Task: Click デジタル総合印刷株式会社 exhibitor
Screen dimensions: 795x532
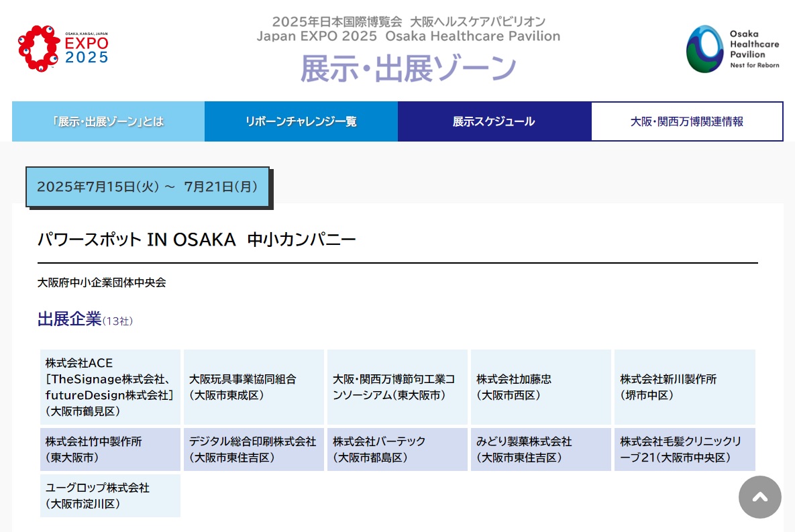Action: 254,449
